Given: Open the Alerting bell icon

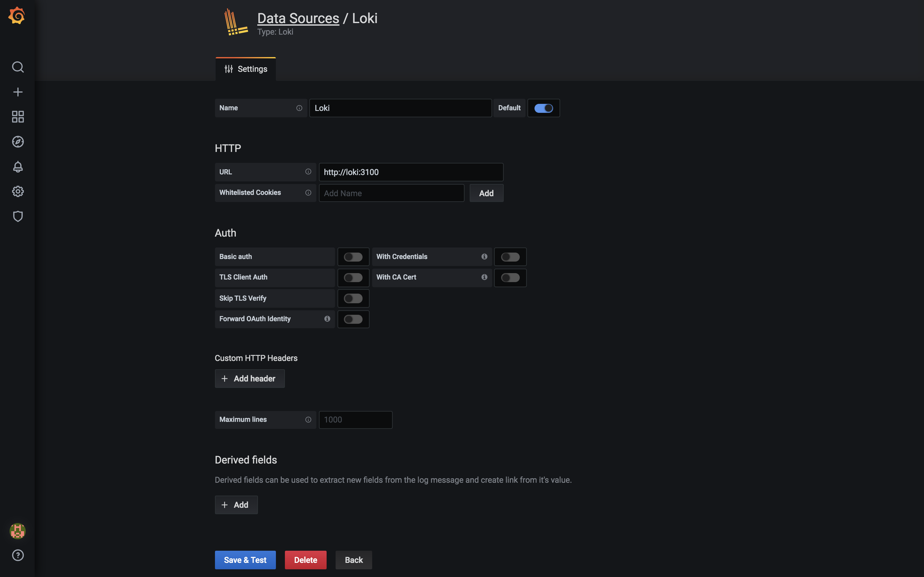Looking at the screenshot, I should point(18,167).
